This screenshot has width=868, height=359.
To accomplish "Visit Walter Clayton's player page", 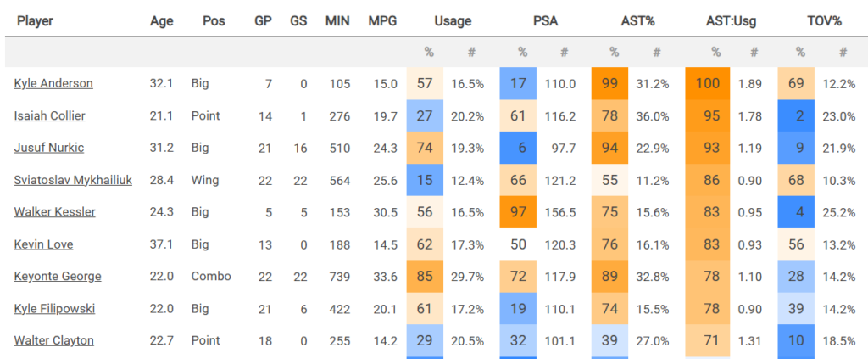I will tap(53, 341).
